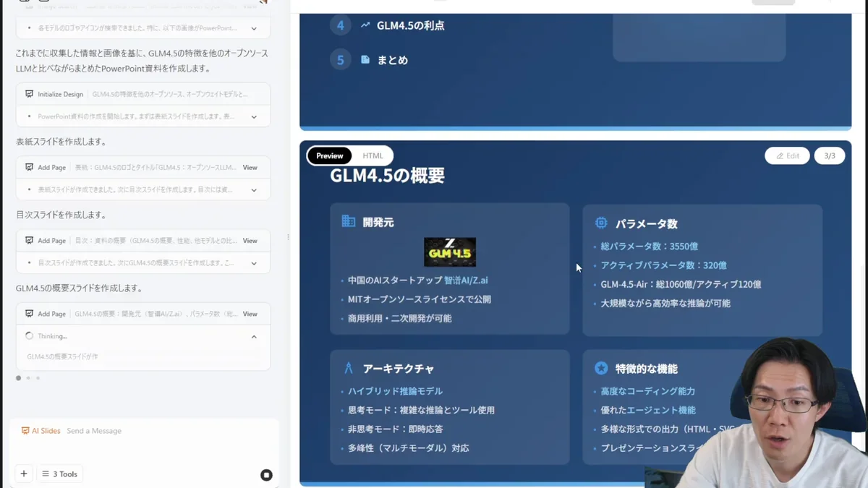Viewport: 868px width, 488px height.
Task: Click the plus attach button
Action: click(24, 474)
